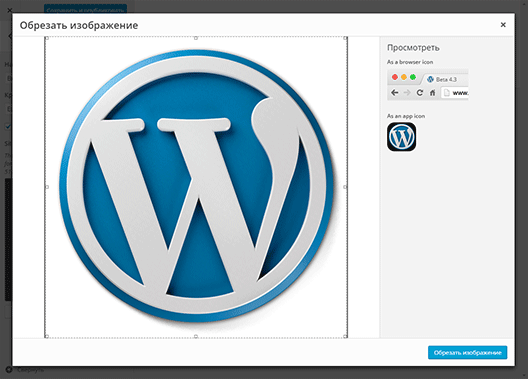The width and height of the screenshot is (528, 379).
Task: Click the WordPress logo in the crop area
Action: coord(197,186)
